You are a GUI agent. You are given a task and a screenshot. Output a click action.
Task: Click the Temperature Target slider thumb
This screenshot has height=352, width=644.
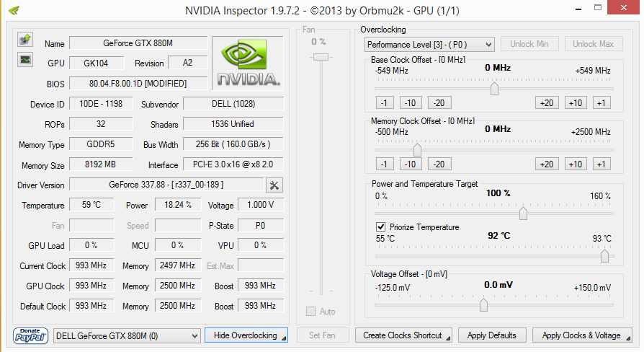click(x=604, y=255)
